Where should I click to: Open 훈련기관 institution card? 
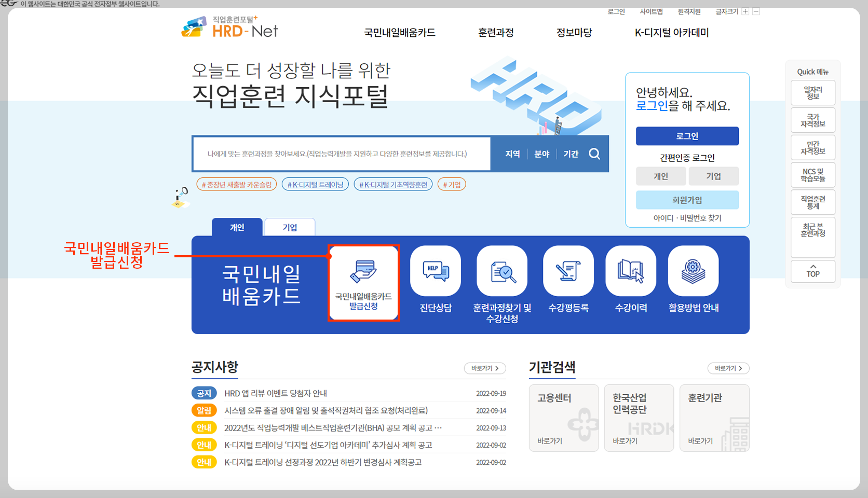714,418
